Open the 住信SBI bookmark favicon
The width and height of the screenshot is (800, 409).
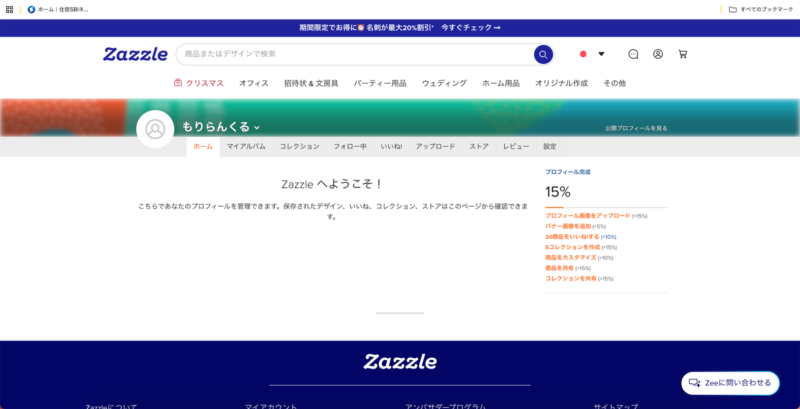31,9
